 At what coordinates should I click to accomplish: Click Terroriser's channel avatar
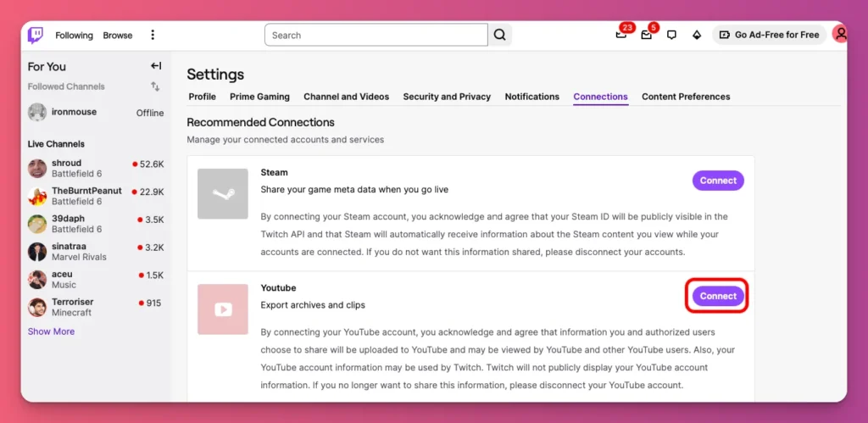click(37, 307)
